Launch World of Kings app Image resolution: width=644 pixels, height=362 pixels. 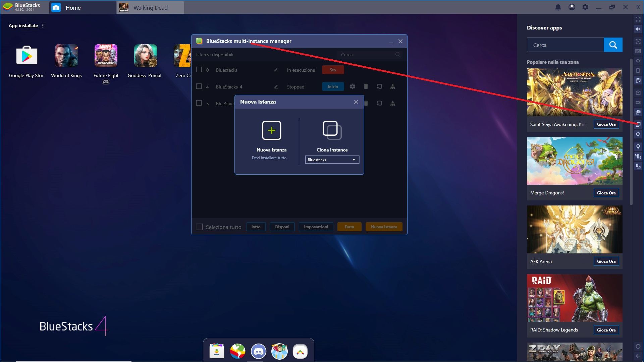click(x=66, y=55)
